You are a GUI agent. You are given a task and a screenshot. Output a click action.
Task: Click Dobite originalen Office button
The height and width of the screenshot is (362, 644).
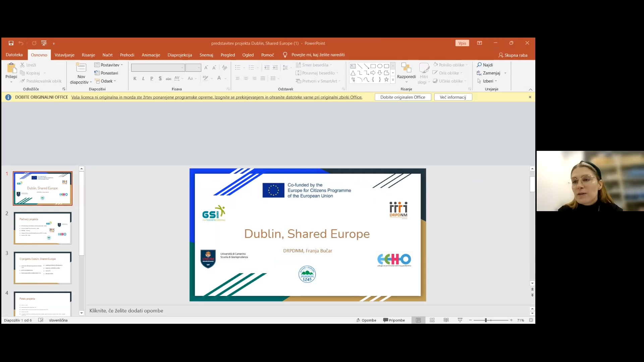point(402,97)
